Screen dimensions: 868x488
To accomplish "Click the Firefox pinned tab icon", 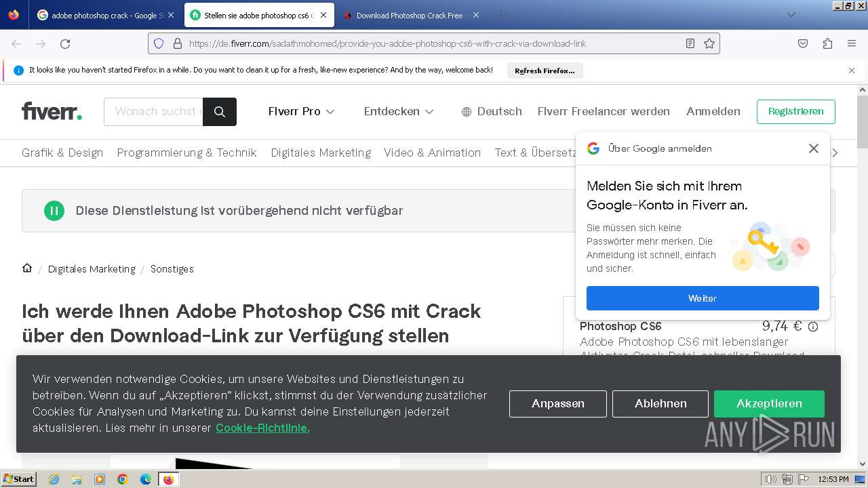I will [14, 15].
